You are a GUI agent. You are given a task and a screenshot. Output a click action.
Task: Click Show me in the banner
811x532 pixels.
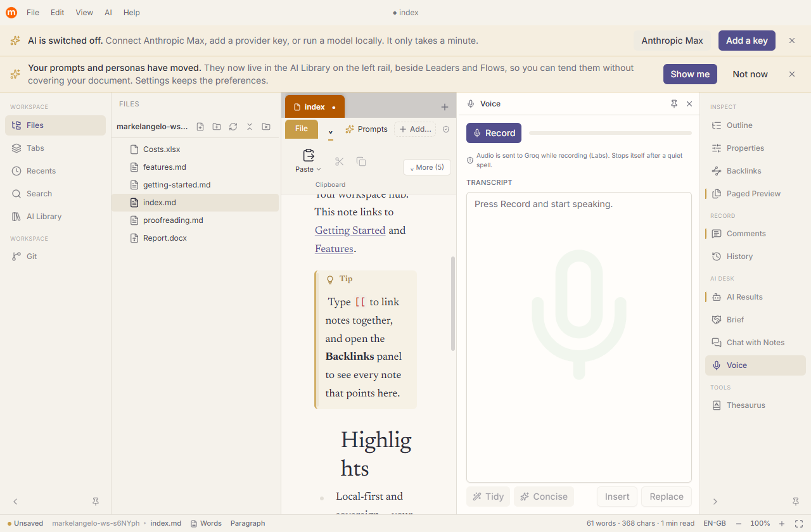pos(690,74)
